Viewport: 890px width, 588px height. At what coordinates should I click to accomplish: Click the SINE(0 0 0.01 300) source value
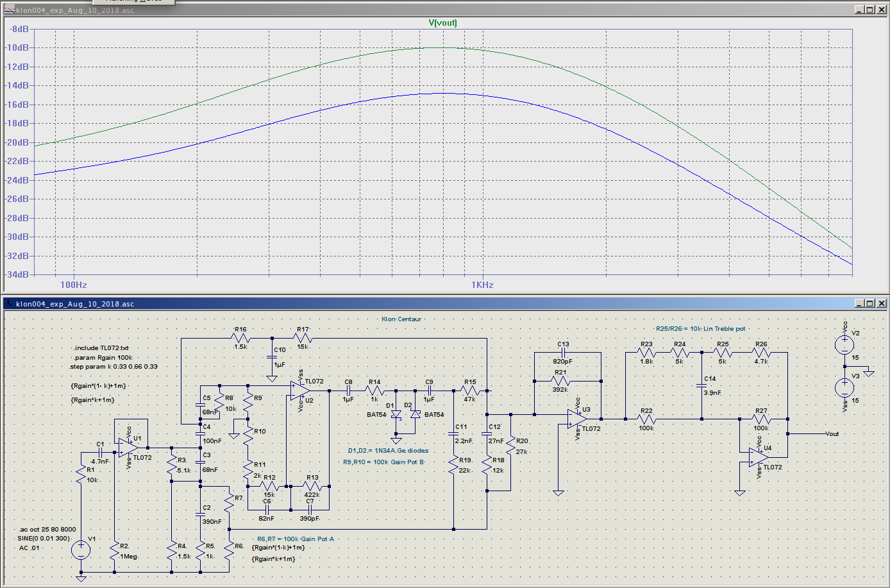click(x=44, y=539)
